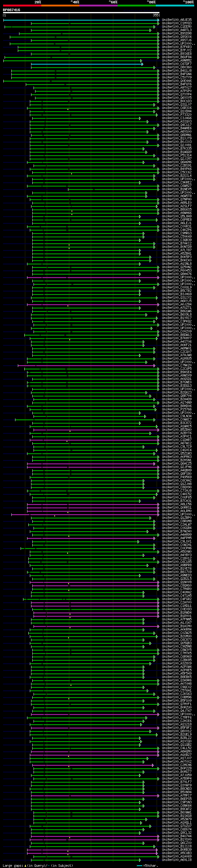The width and height of the screenshot is (197, 868).
Task: Select the UniRef100_B5ZB40 label
Action: click(177, 430)
